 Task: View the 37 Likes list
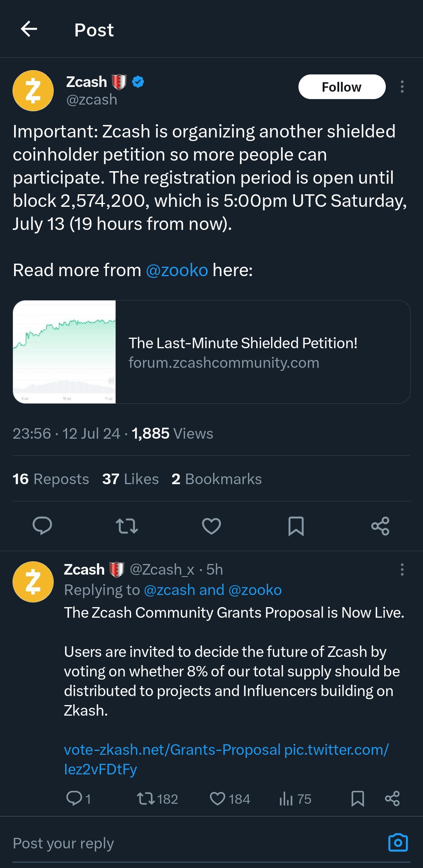coord(130,479)
